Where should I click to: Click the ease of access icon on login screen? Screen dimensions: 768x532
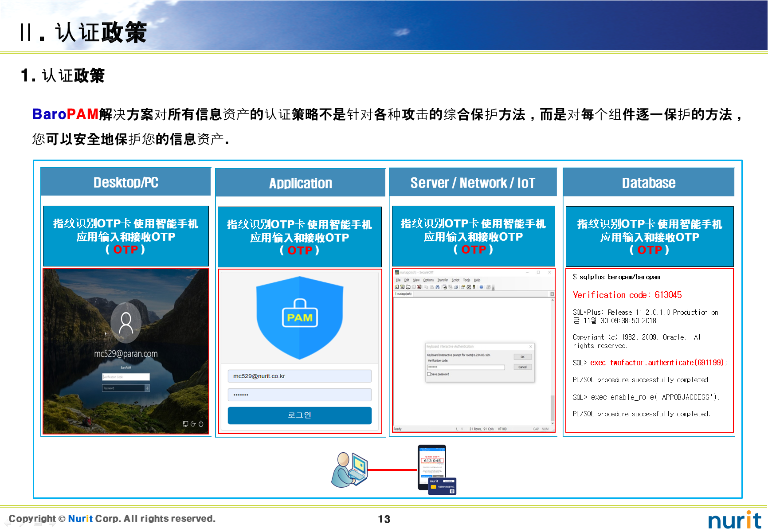pos(193,424)
